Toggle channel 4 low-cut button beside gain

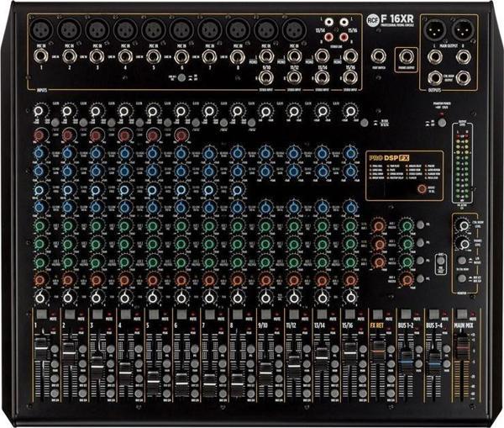pyautogui.click(x=139, y=122)
